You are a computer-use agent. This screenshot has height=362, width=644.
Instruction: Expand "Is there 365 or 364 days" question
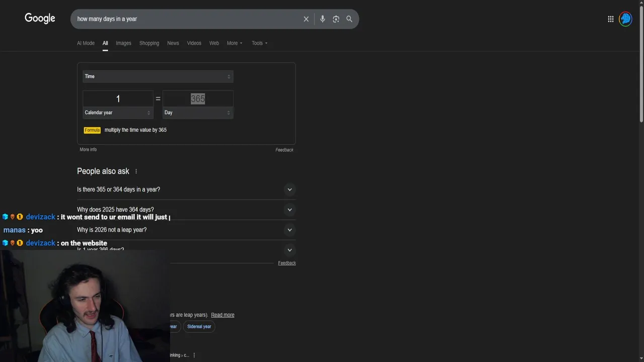coord(186,190)
